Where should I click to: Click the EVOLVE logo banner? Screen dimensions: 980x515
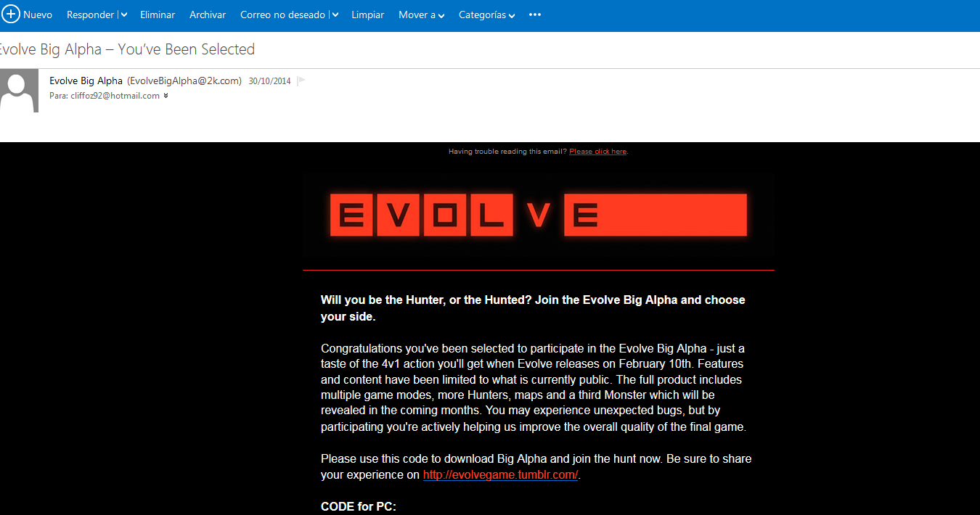[x=538, y=215]
